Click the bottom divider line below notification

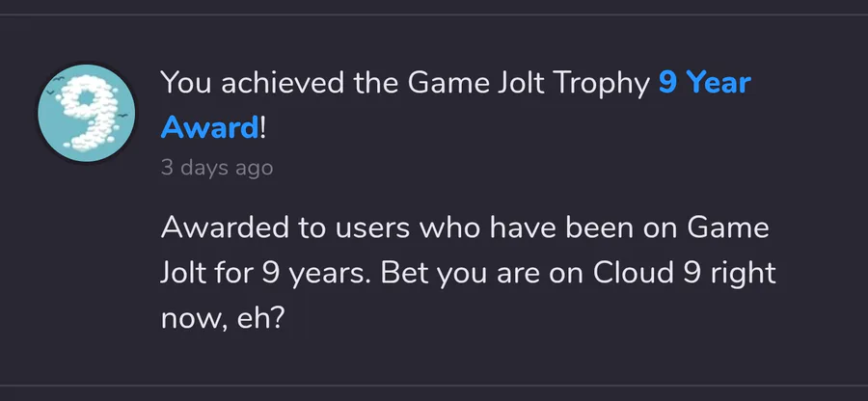[x=434, y=385]
